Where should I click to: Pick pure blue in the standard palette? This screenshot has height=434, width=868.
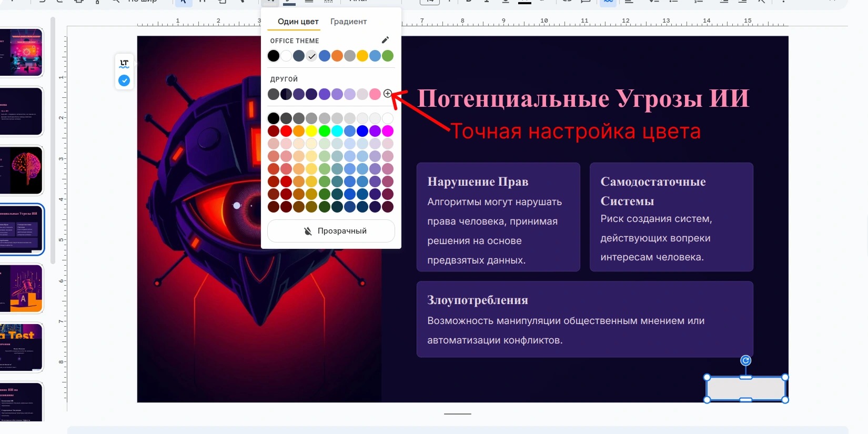362,131
